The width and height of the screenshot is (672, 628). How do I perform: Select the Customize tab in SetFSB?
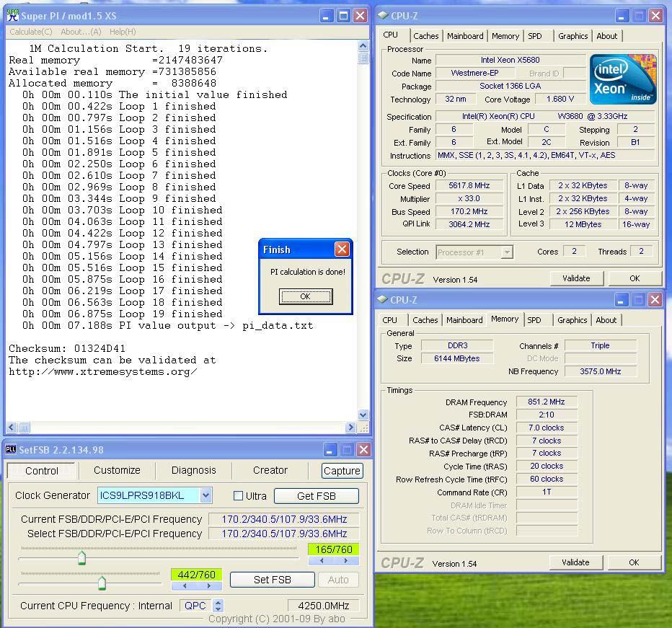point(117,470)
